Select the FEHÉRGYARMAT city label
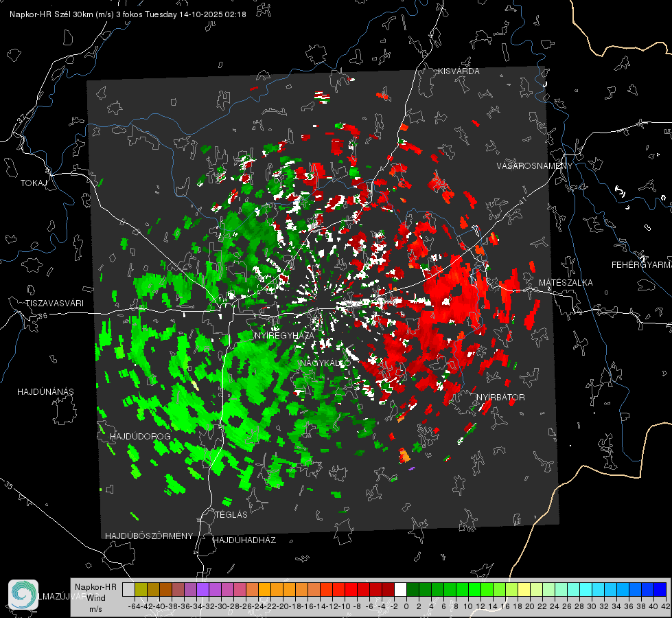This screenshot has height=618, width=672. 641,264
